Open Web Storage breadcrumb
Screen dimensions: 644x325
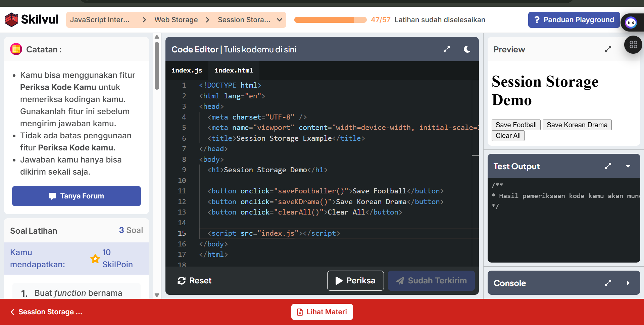[x=176, y=20]
